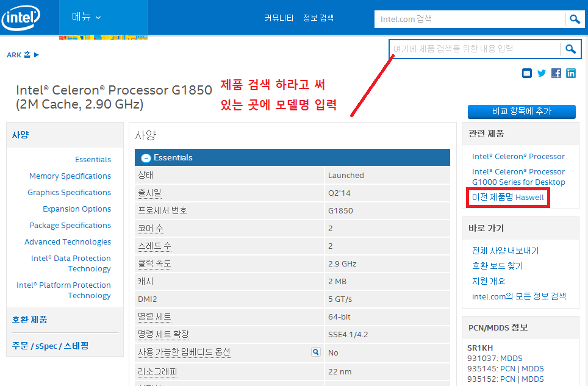Viewport: 588px width, 386px height.
Task: Click the Launched status value
Action: click(x=346, y=176)
